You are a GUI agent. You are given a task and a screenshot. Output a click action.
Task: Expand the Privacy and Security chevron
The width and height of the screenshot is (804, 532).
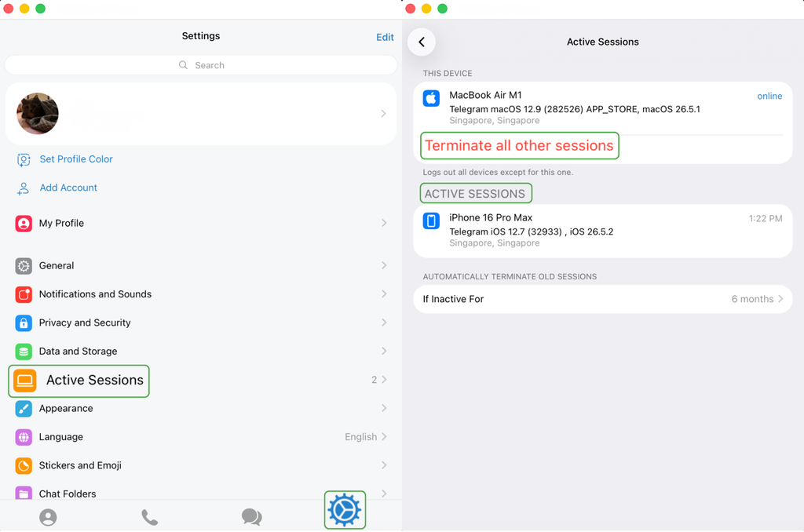point(384,322)
